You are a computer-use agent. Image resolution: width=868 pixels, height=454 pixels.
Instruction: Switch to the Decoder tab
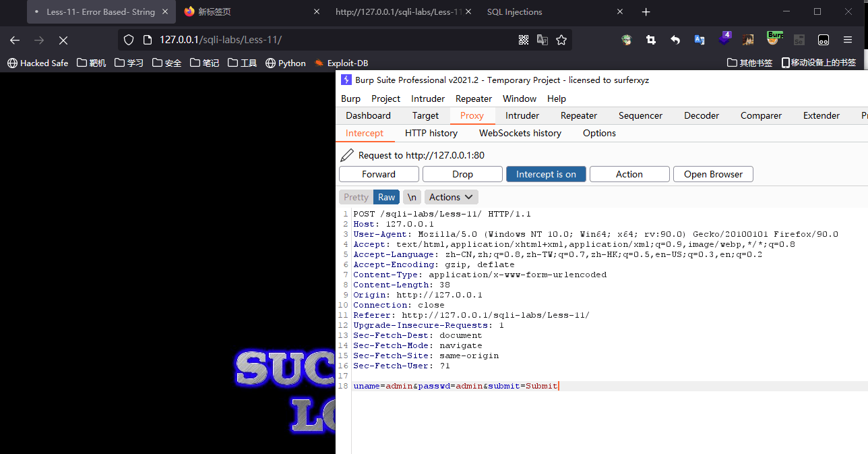(702, 115)
